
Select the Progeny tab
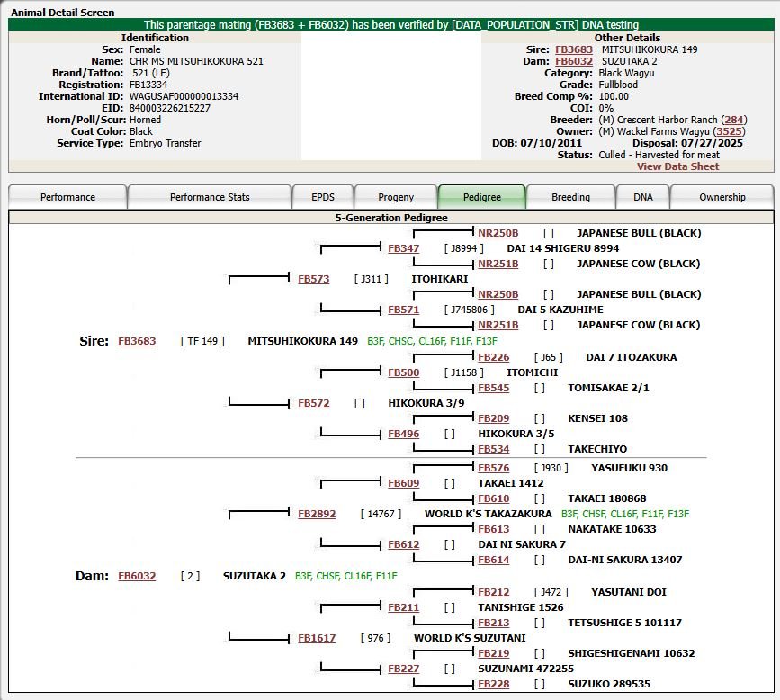point(396,197)
